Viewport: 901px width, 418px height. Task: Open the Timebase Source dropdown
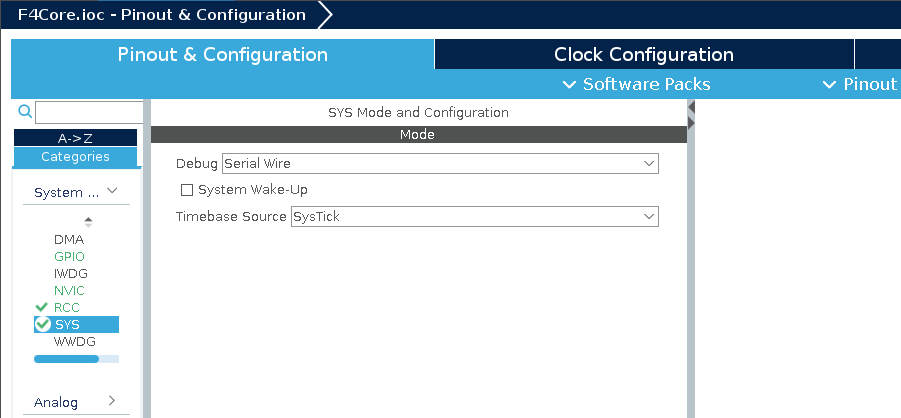[475, 217]
